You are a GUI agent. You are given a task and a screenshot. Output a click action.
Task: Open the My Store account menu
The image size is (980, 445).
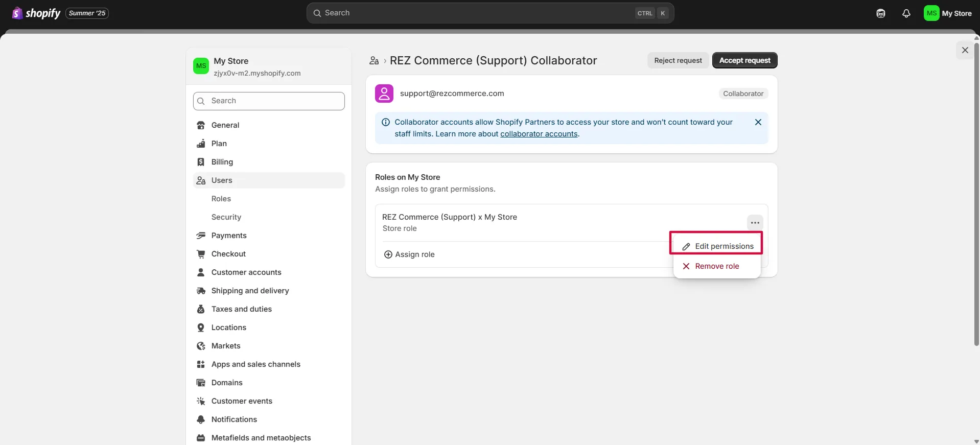point(948,13)
